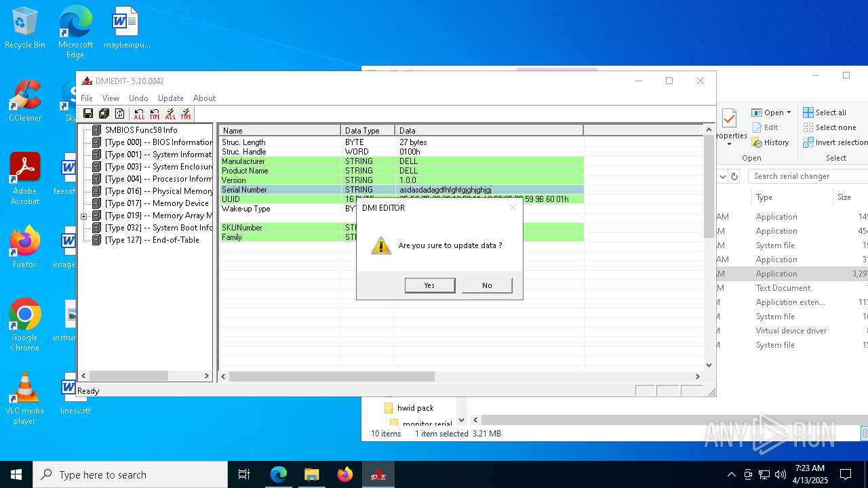The height and width of the screenshot is (488, 868).
Task: Open the Undo menu
Action: click(x=138, y=98)
